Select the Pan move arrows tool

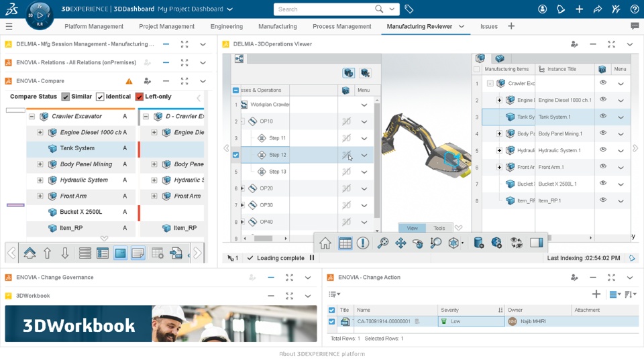point(400,243)
